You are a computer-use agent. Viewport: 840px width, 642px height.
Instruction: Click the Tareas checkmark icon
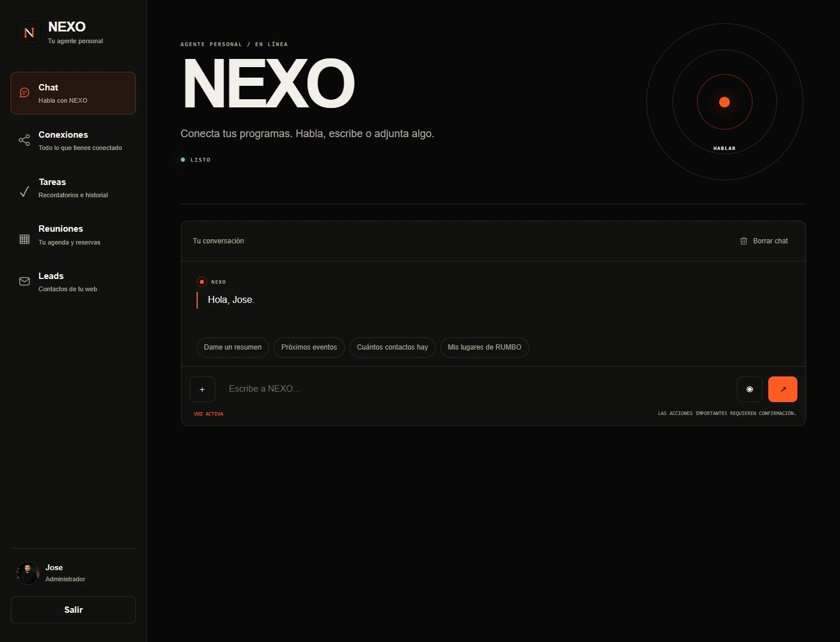(x=24, y=191)
